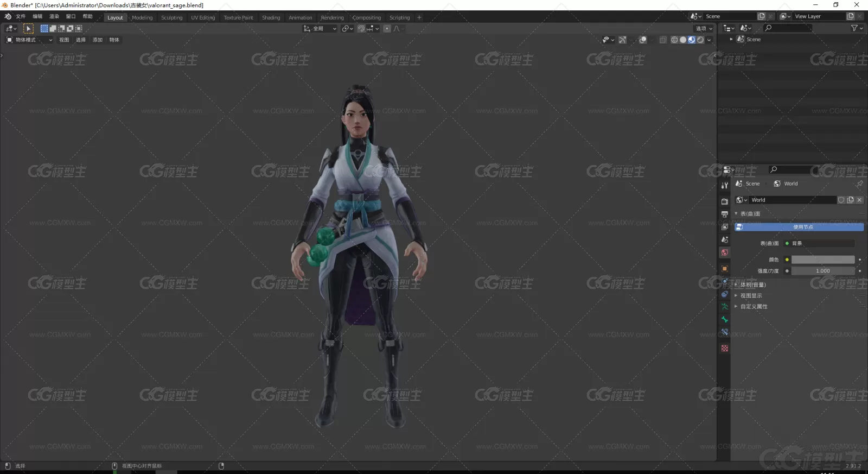Screen dimensions: 868x474
Task: Click the blue use nodes button
Action: click(x=799, y=227)
